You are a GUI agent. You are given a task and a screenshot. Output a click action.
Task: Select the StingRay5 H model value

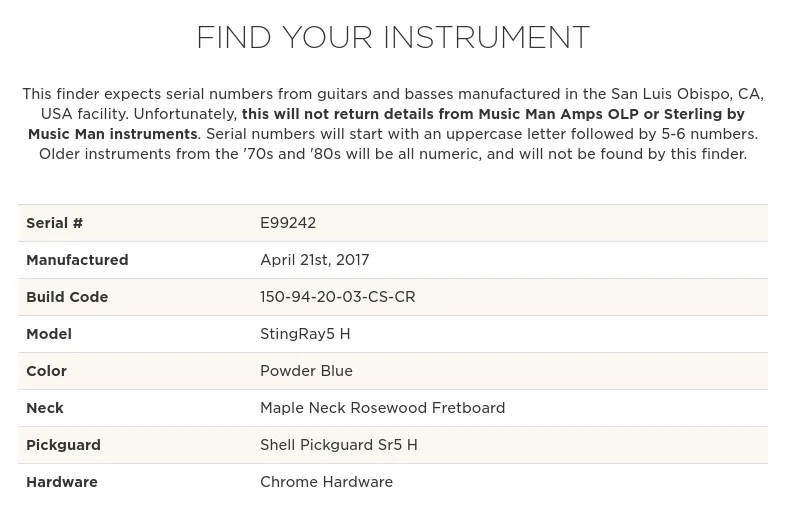(305, 334)
